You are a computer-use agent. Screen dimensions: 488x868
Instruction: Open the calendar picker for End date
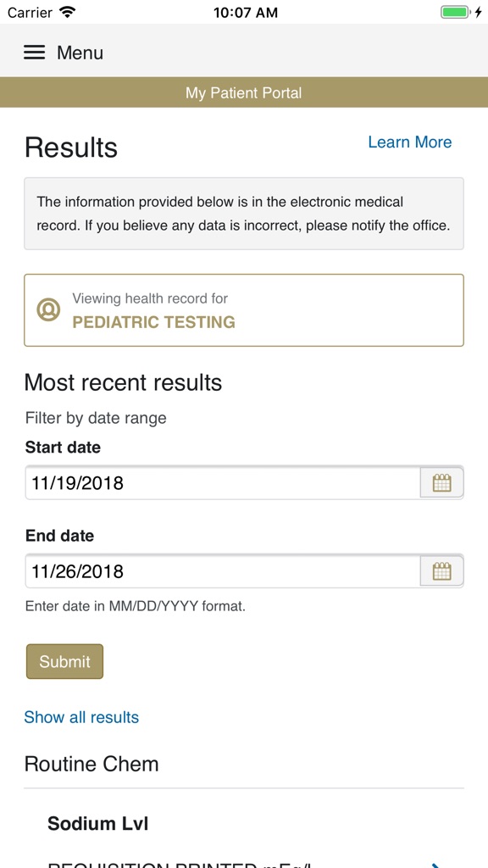(441, 570)
